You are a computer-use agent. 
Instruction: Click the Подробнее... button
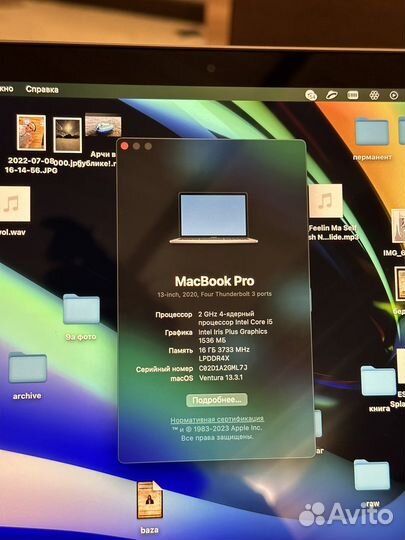point(217,400)
